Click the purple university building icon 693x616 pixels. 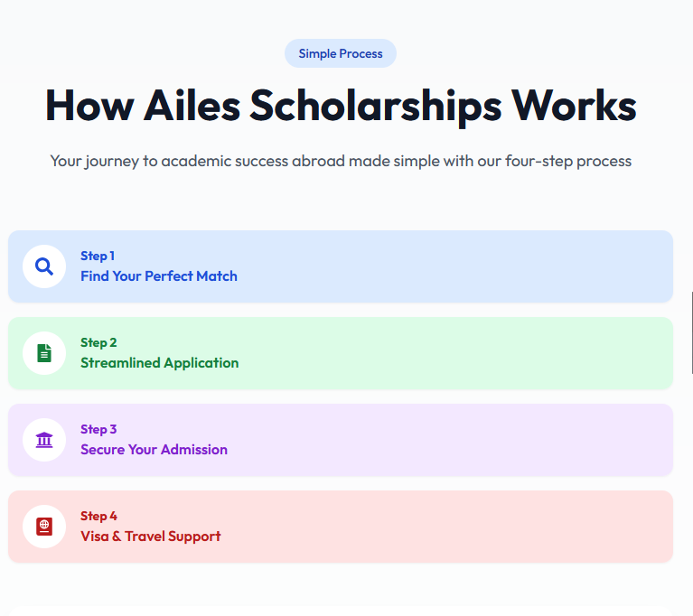[44, 440]
